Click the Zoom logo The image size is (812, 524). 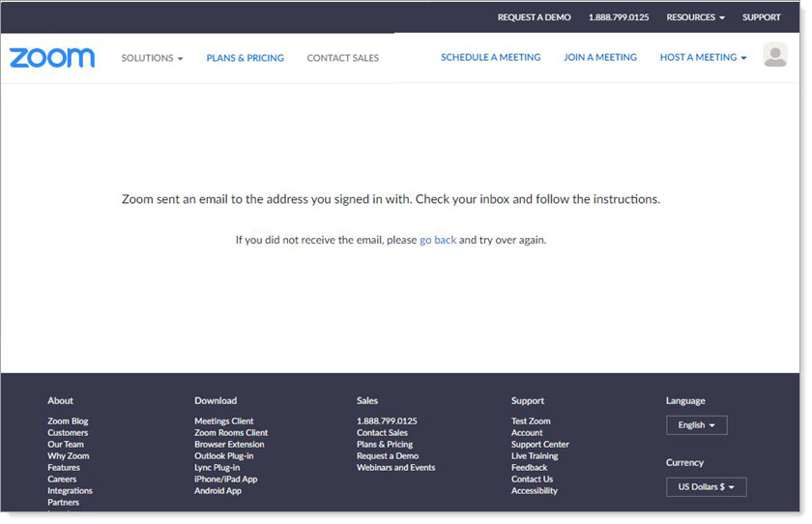(52, 57)
